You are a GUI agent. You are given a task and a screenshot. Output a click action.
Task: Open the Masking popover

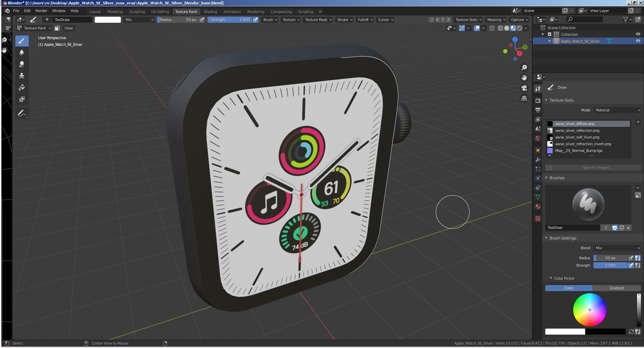tap(496, 20)
